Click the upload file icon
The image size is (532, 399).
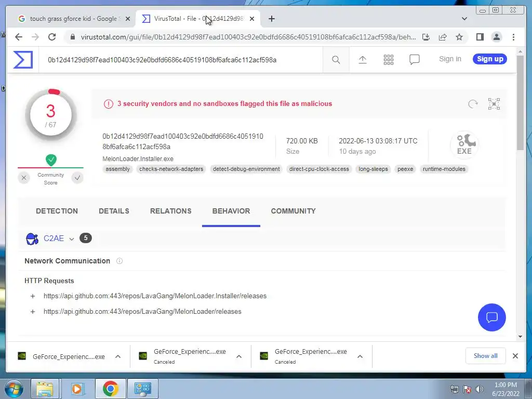pyautogui.click(x=362, y=60)
